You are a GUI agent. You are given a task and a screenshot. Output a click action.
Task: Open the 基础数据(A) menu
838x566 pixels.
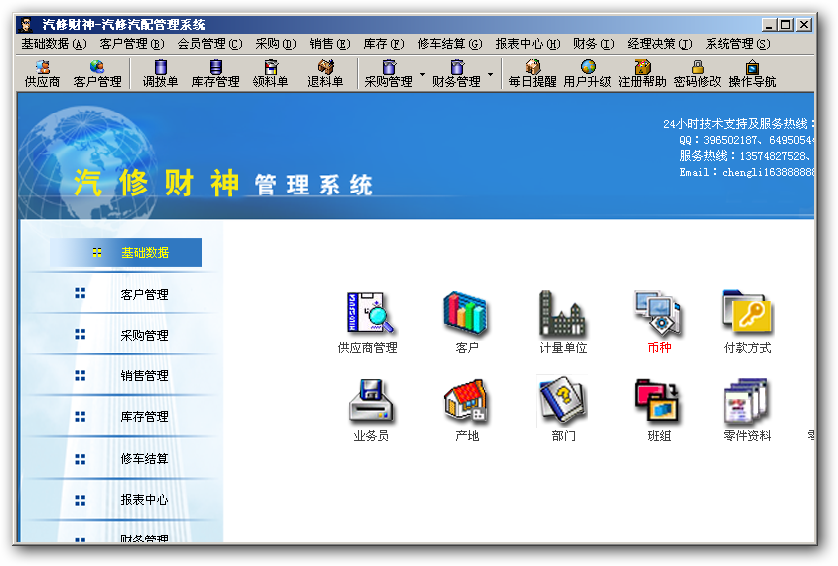click(54, 44)
